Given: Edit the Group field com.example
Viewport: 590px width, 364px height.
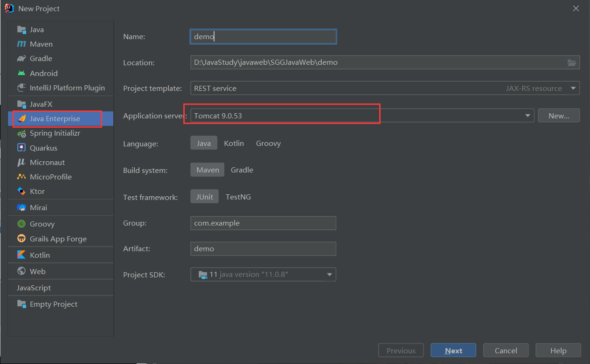Looking at the screenshot, I should pos(263,223).
